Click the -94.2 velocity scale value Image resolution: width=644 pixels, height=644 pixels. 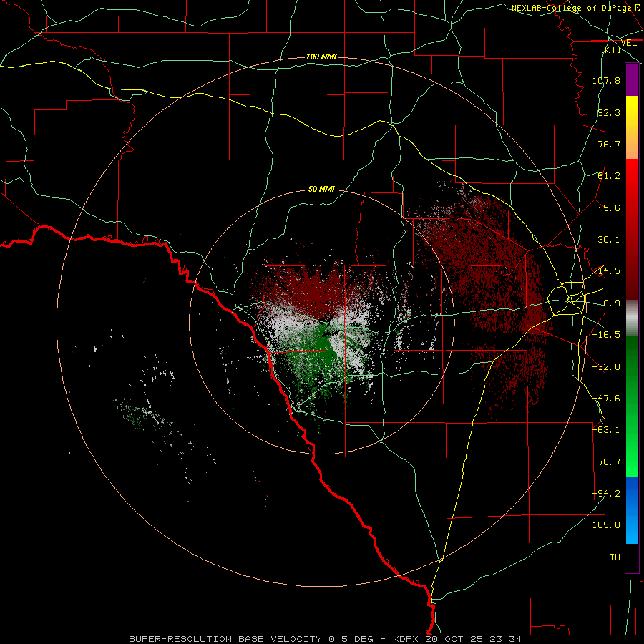[606, 493]
